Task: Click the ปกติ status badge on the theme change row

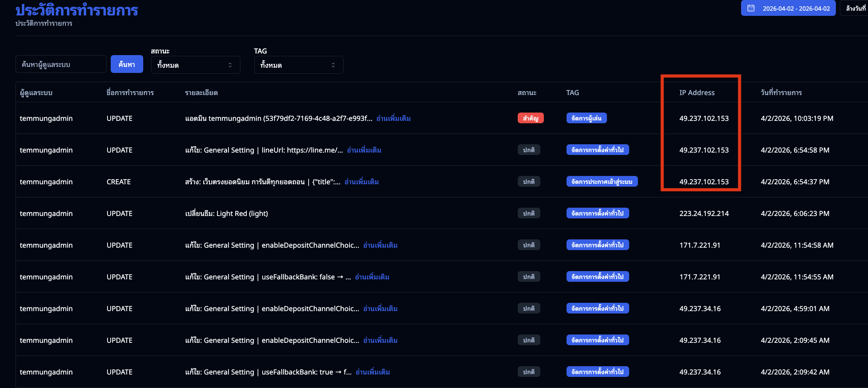Action: click(529, 213)
